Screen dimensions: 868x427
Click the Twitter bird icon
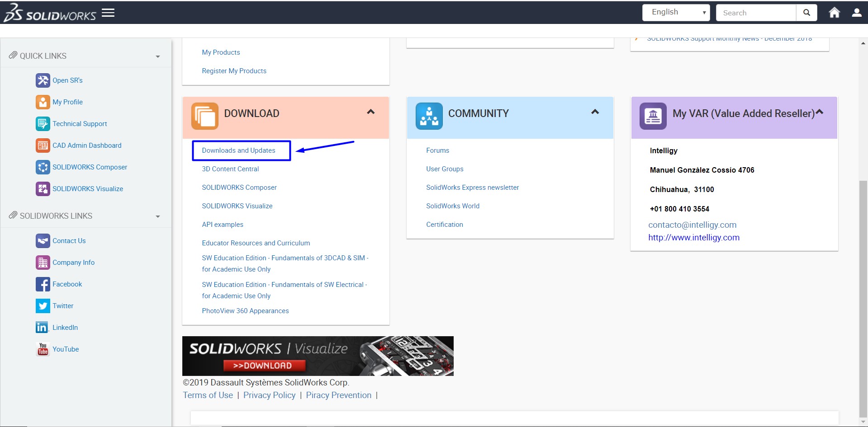43,306
